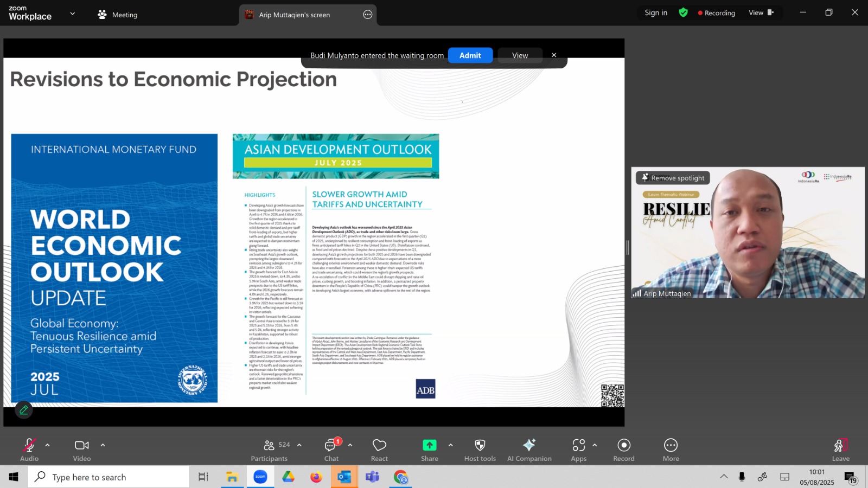
Task: Admit Budi Mulyanto from waiting room
Action: 470,55
